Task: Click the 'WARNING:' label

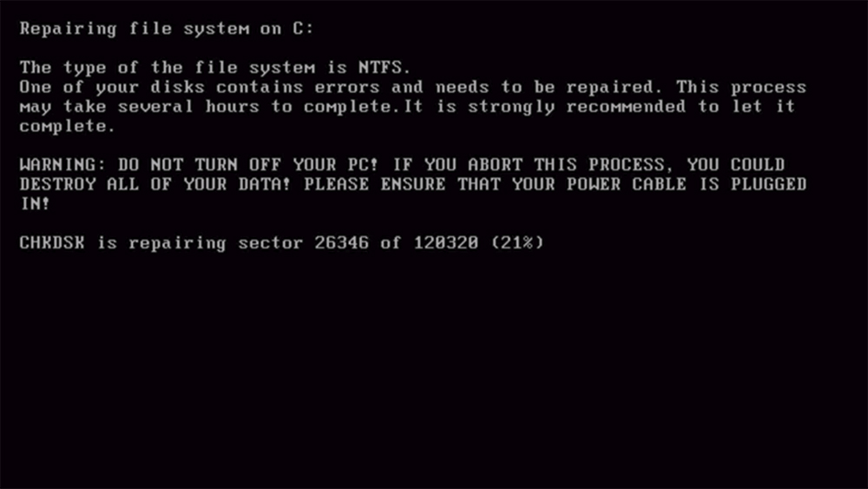Action: click(x=62, y=164)
